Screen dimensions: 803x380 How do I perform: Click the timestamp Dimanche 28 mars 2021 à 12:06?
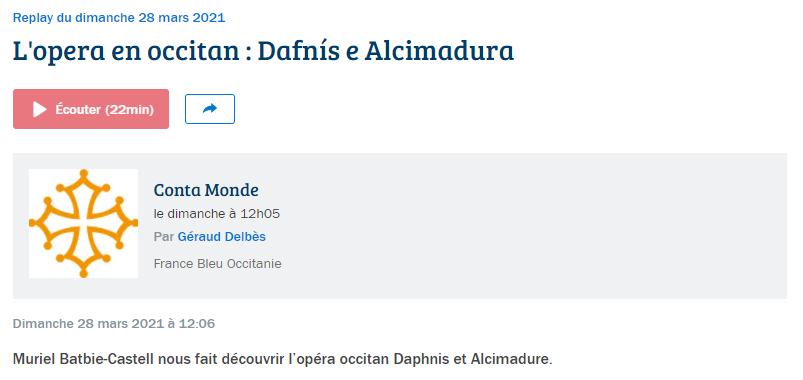pos(114,324)
